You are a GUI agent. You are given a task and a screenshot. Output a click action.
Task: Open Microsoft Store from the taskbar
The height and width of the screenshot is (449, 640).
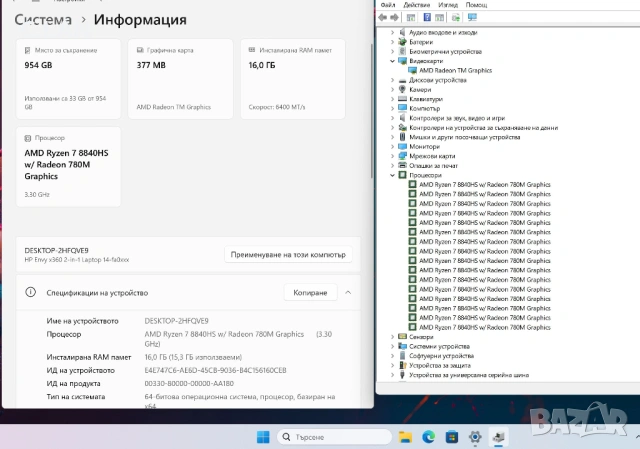click(x=452, y=437)
